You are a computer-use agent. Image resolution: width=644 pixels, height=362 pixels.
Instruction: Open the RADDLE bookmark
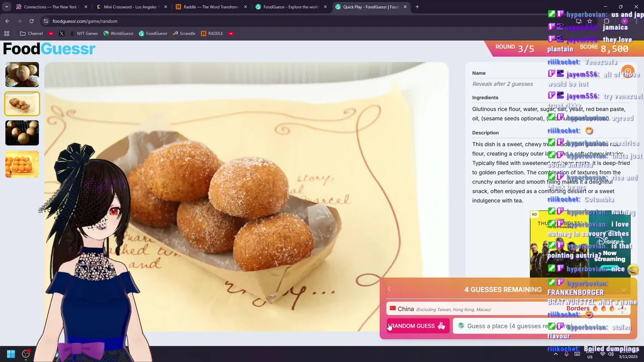(212, 34)
